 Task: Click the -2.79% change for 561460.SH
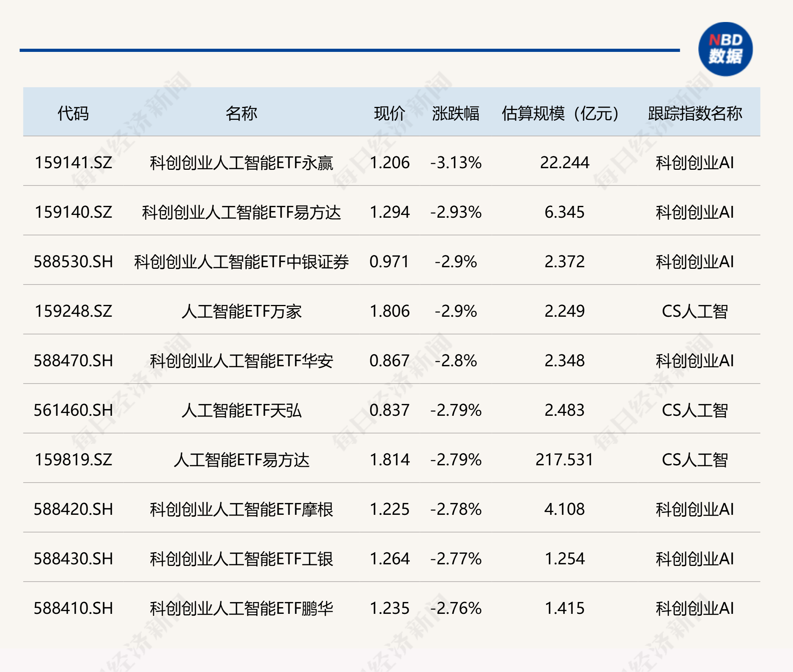tap(456, 410)
